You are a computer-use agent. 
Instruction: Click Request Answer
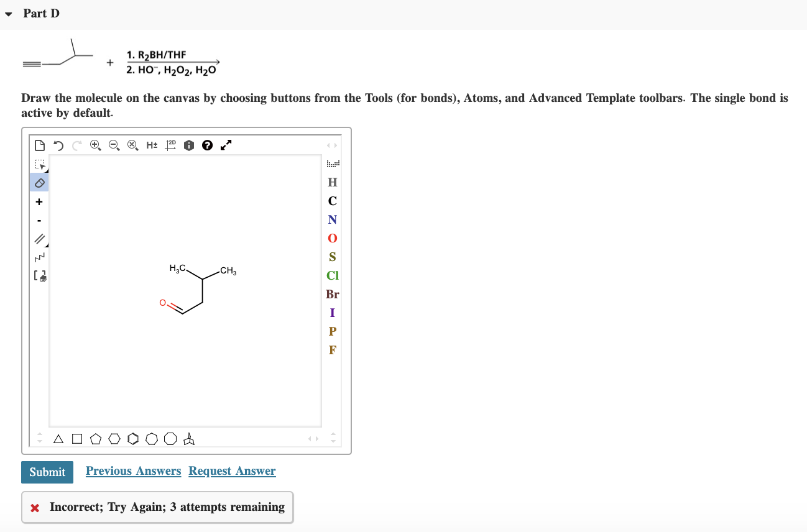(x=232, y=470)
